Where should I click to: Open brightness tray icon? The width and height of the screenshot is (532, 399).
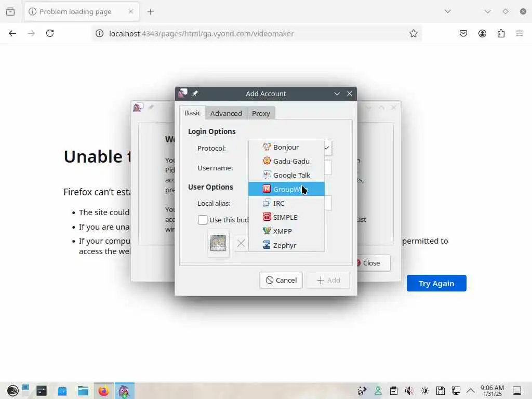tap(425, 391)
